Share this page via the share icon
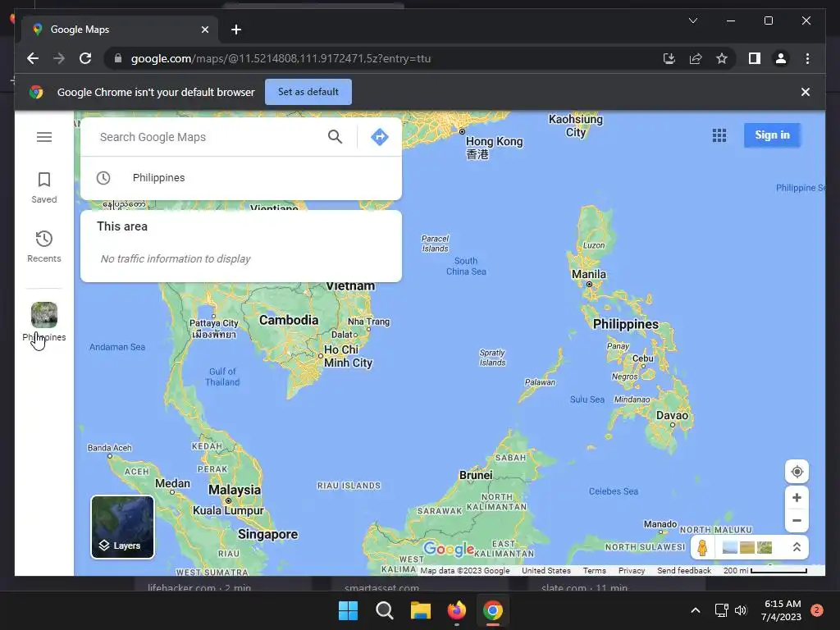 (696, 58)
